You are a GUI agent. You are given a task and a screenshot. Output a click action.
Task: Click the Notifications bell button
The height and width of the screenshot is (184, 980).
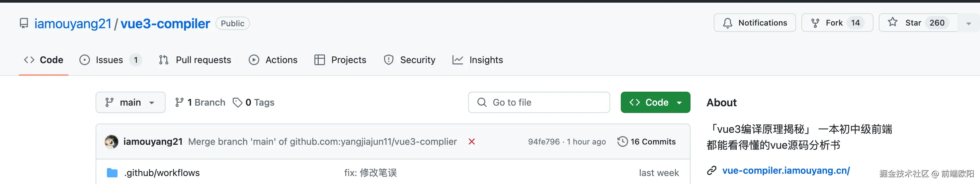click(x=755, y=23)
